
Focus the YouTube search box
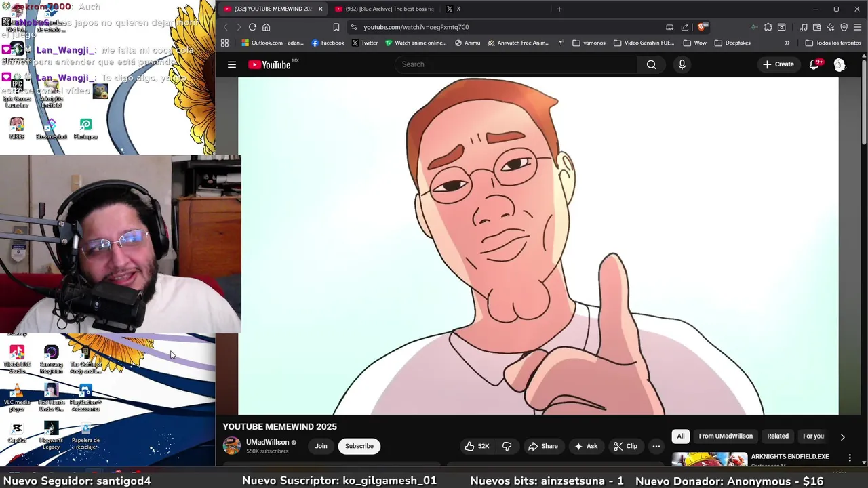[x=515, y=64]
